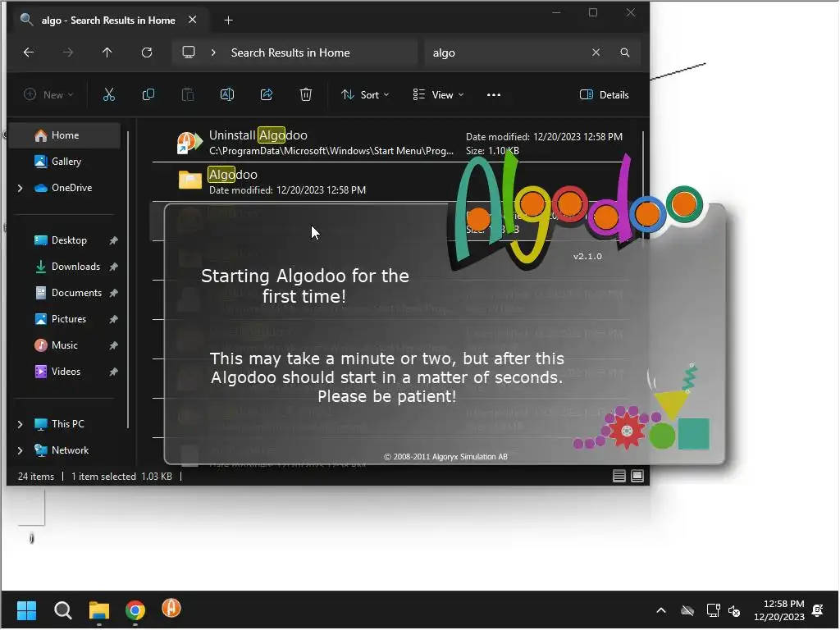Open Gallery in navigation pane
The image size is (840, 630).
tap(65, 162)
